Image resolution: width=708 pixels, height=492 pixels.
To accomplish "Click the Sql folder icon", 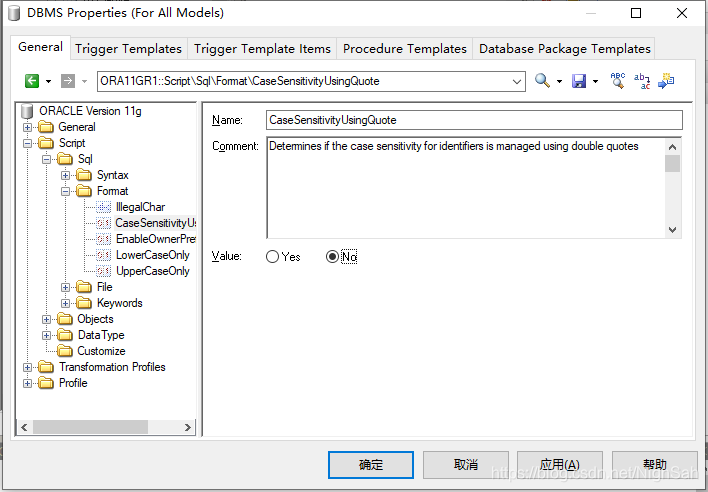I will pyautogui.click(x=65, y=159).
